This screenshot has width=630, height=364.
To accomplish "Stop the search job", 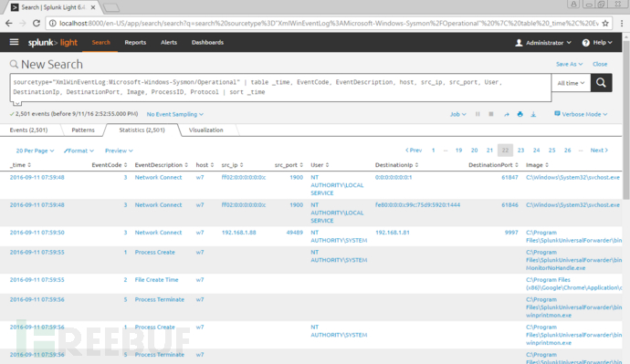I will [491, 114].
